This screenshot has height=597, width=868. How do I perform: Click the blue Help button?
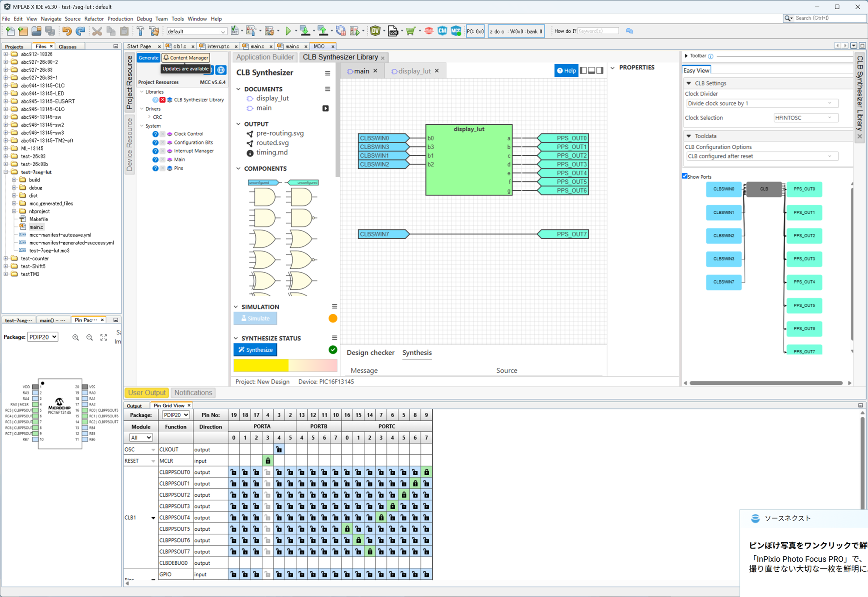pos(566,71)
